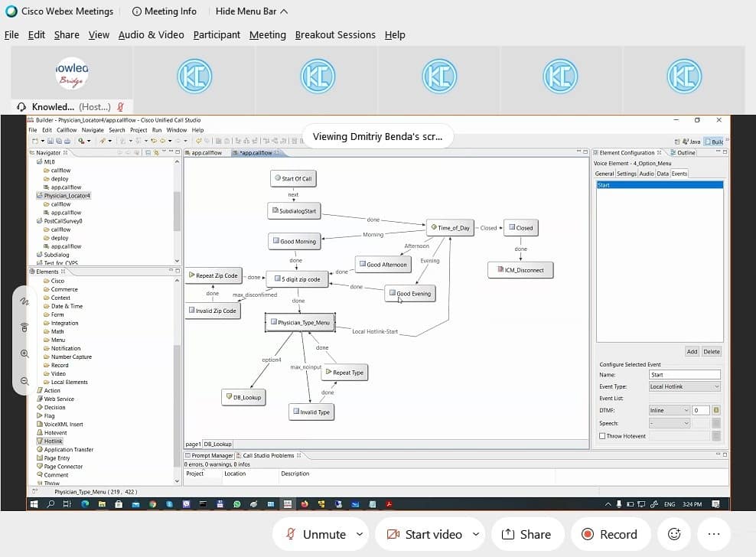The width and height of the screenshot is (756, 557).
Task: Select the SubdialogStart node
Action: [294, 210]
